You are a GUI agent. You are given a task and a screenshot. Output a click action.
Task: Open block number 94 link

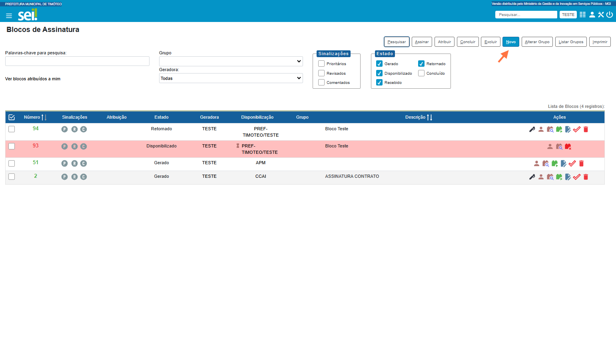click(x=36, y=129)
